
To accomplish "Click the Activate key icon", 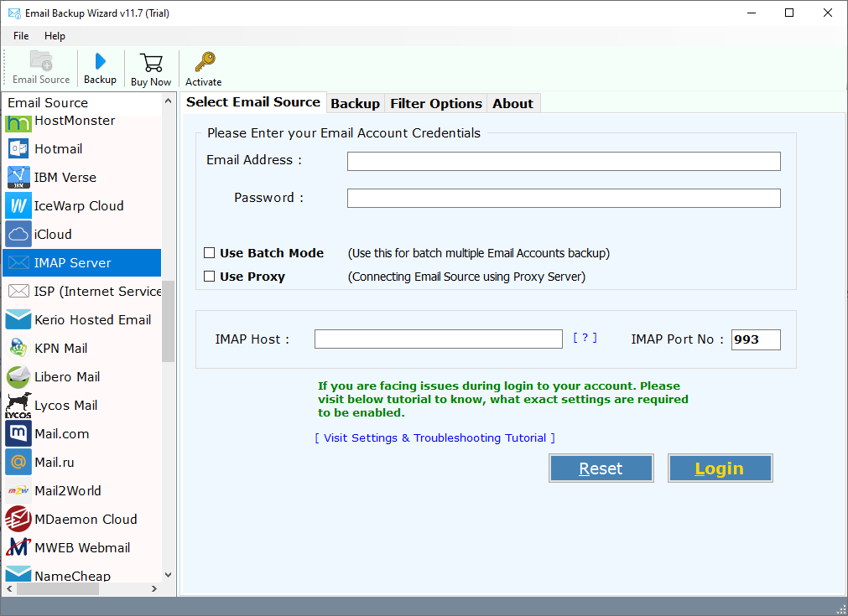I will [204, 63].
